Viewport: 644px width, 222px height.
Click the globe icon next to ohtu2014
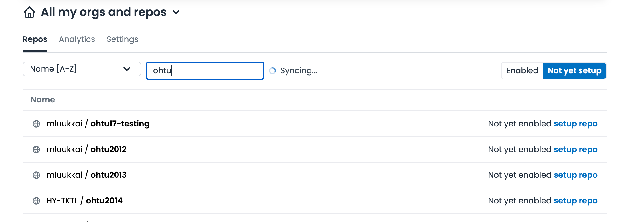pos(36,201)
